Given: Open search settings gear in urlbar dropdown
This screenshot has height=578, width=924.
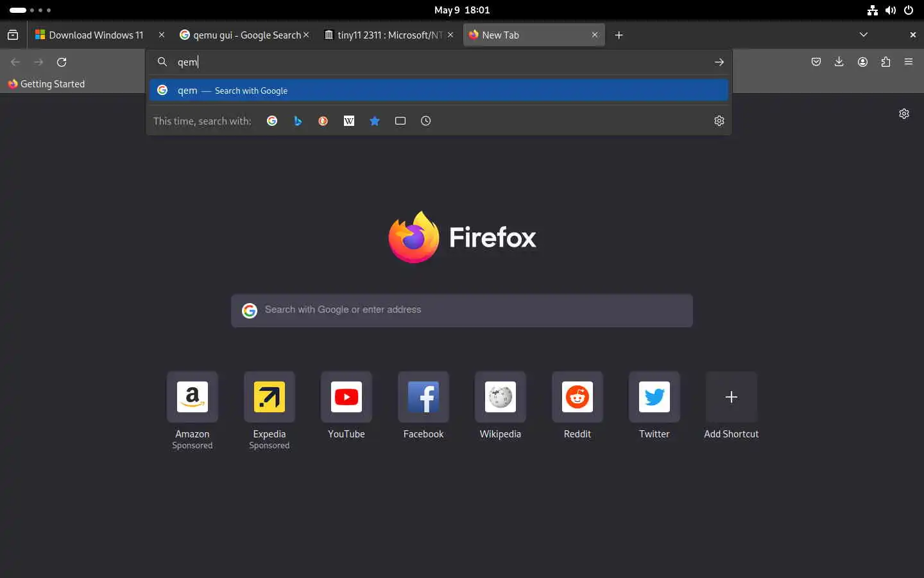Looking at the screenshot, I should pyautogui.click(x=719, y=121).
